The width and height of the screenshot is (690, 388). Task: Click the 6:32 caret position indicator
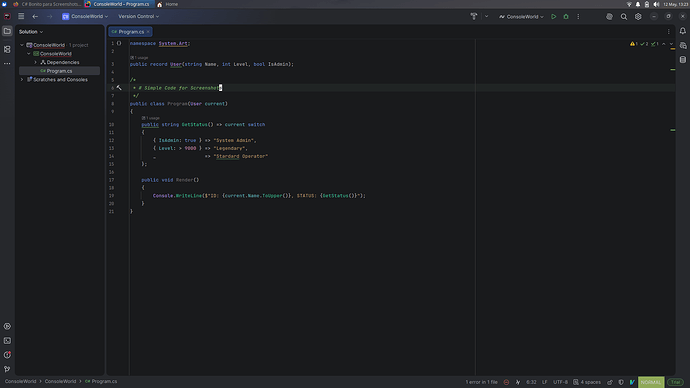(x=531, y=382)
